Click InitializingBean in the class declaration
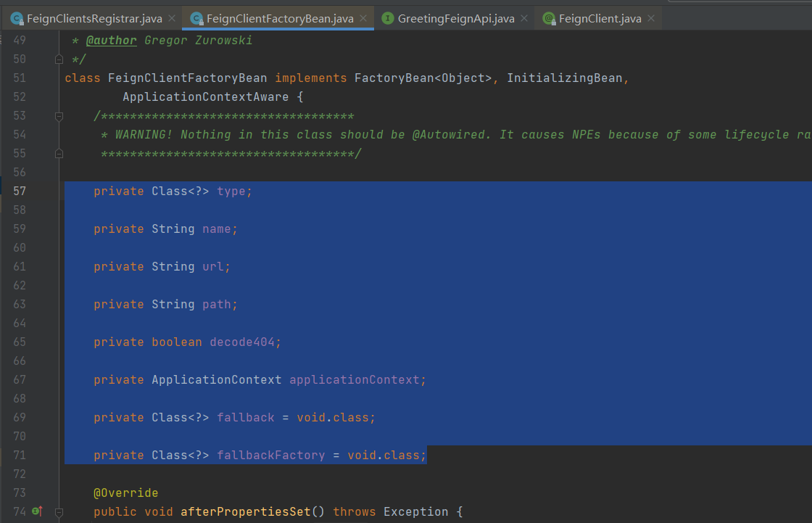 pyautogui.click(x=565, y=78)
